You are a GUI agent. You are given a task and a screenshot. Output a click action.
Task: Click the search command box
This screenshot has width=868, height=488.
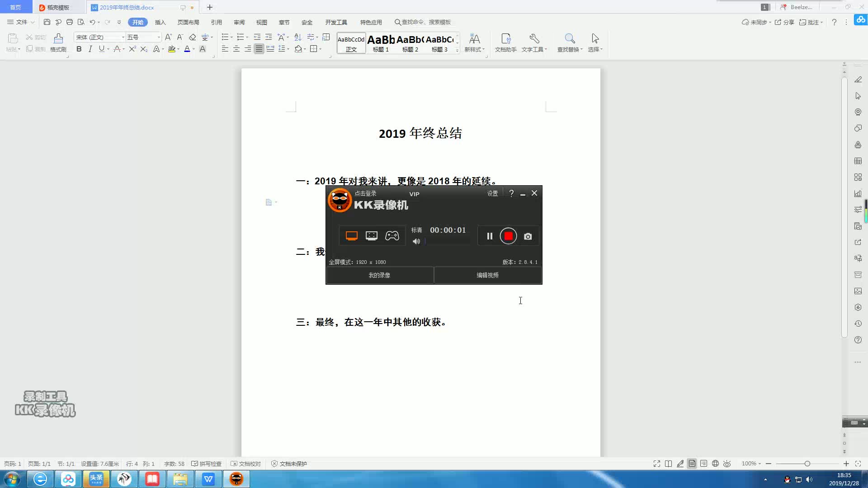[423, 22]
